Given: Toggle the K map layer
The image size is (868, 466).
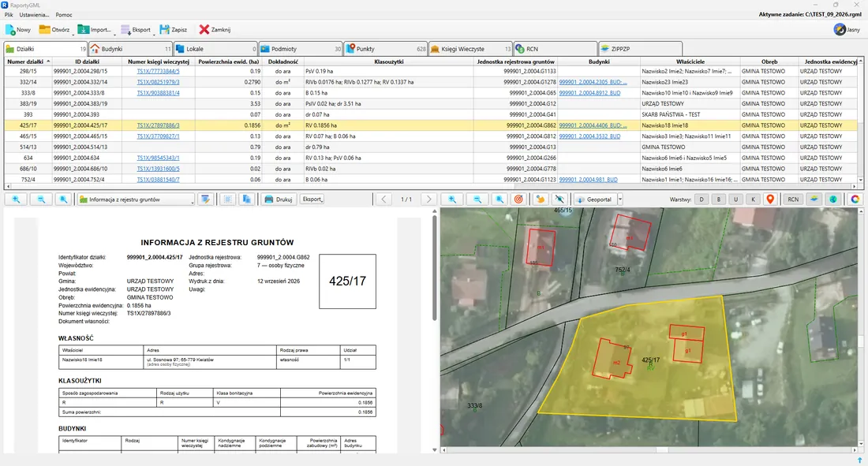Looking at the screenshot, I should (753, 199).
